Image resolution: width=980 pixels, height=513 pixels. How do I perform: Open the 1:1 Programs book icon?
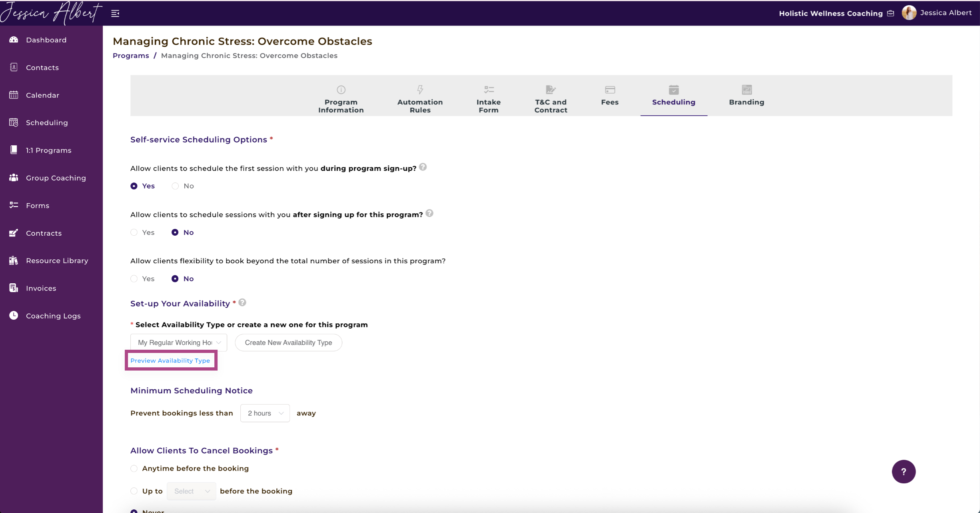point(14,150)
